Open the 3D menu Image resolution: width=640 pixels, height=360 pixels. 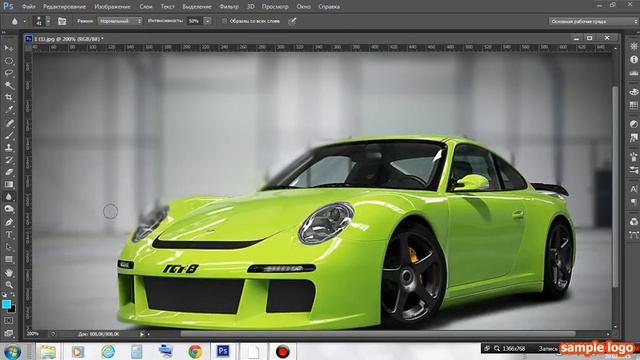pos(251,7)
